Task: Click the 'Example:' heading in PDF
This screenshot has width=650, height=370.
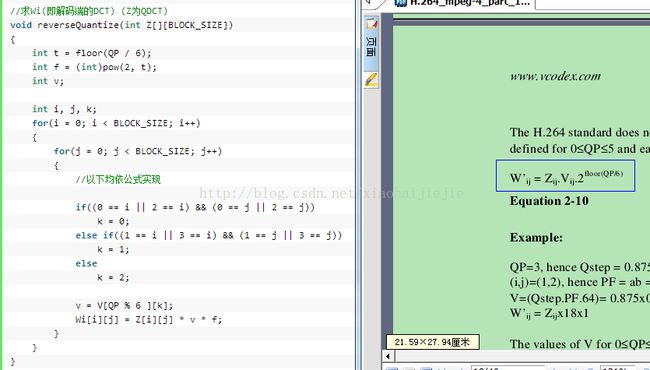Action: pos(536,237)
